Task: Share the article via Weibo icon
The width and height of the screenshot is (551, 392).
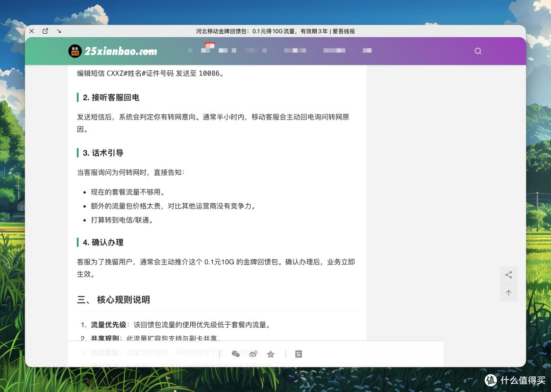Action: pos(253,354)
